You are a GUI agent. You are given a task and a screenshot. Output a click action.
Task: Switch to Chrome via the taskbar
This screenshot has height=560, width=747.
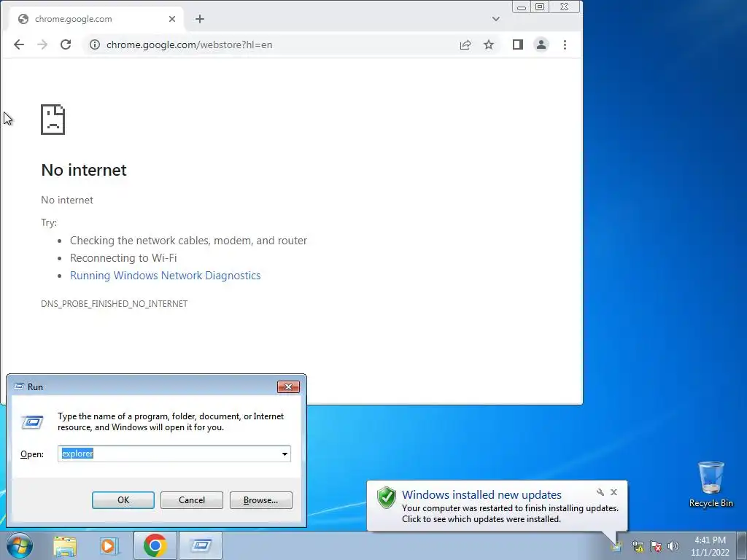155,545
